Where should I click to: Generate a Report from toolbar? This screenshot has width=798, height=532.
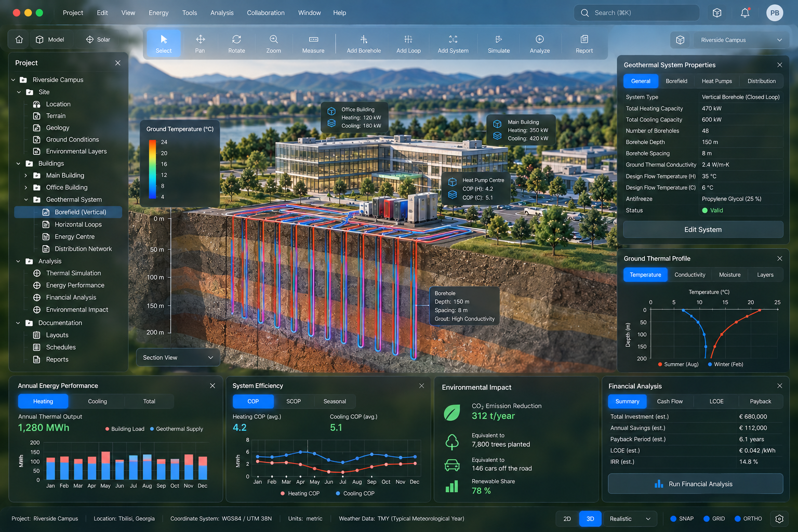[584, 44]
